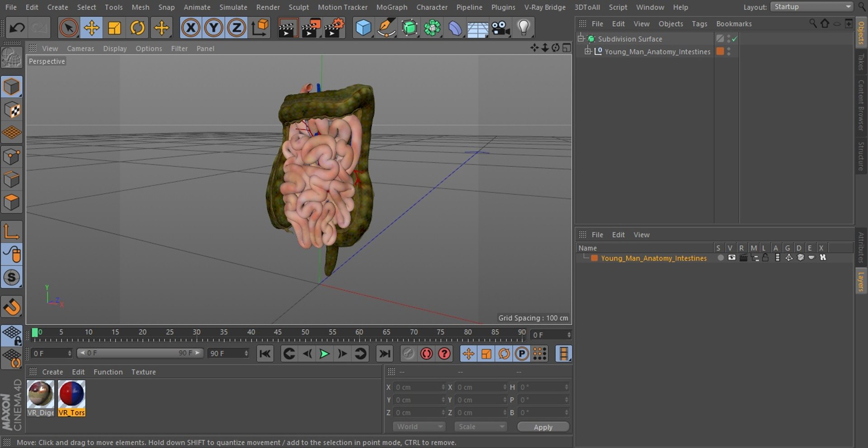This screenshot has height=448, width=868.
Task: Open the World coordinate dropdown
Action: click(419, 427)
